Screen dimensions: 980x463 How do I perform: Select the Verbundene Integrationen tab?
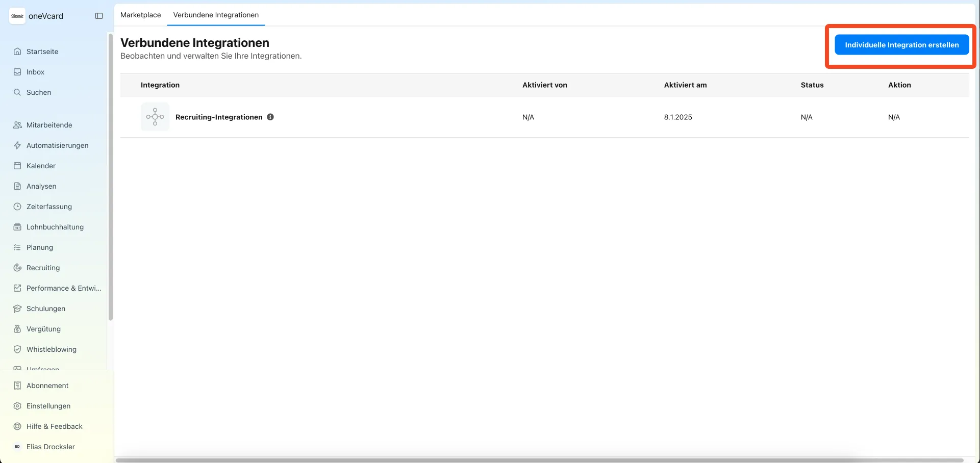click(216, 15)
